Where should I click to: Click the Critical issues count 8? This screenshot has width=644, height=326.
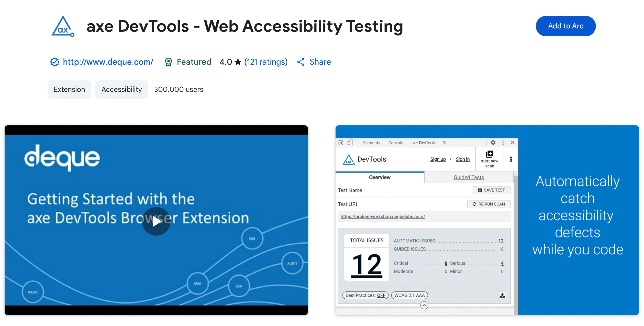[x=446, y=263]
